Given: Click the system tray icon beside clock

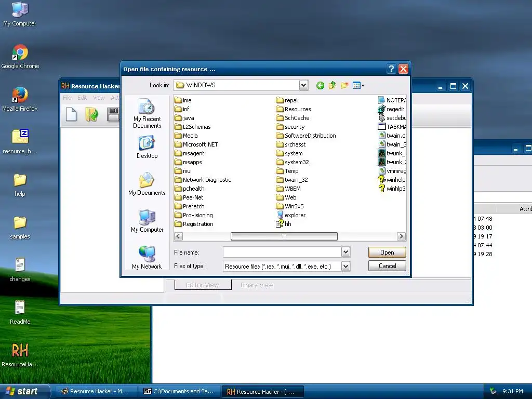Looking at the screenshot, I should pos(493,391).
